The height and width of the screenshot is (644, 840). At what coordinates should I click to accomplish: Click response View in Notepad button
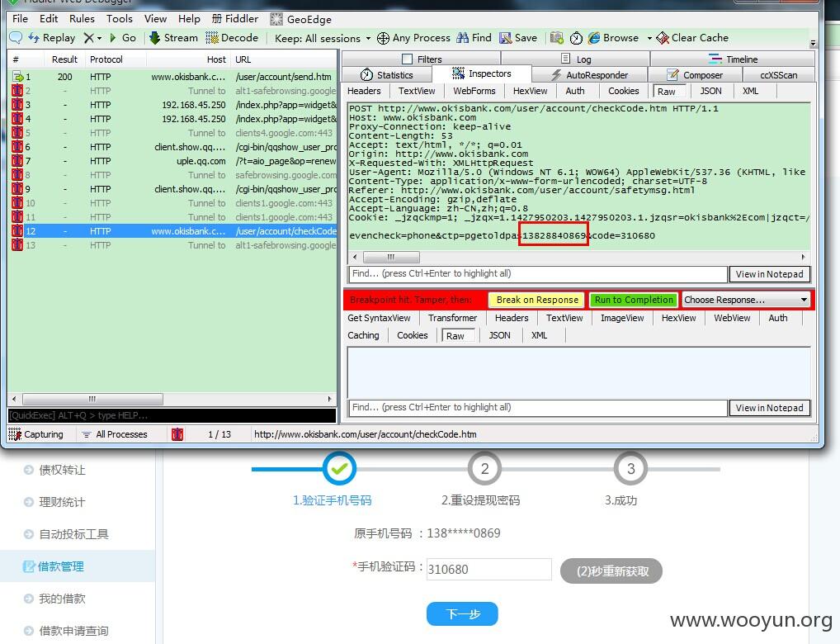pos(769,408)
